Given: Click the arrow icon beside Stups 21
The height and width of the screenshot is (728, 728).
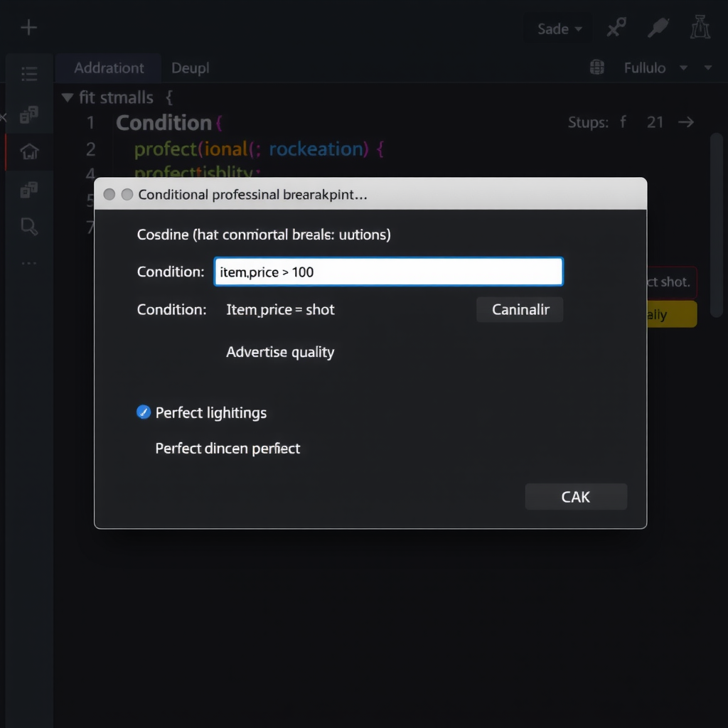Looking at the screenshot, I should [685, 122].
